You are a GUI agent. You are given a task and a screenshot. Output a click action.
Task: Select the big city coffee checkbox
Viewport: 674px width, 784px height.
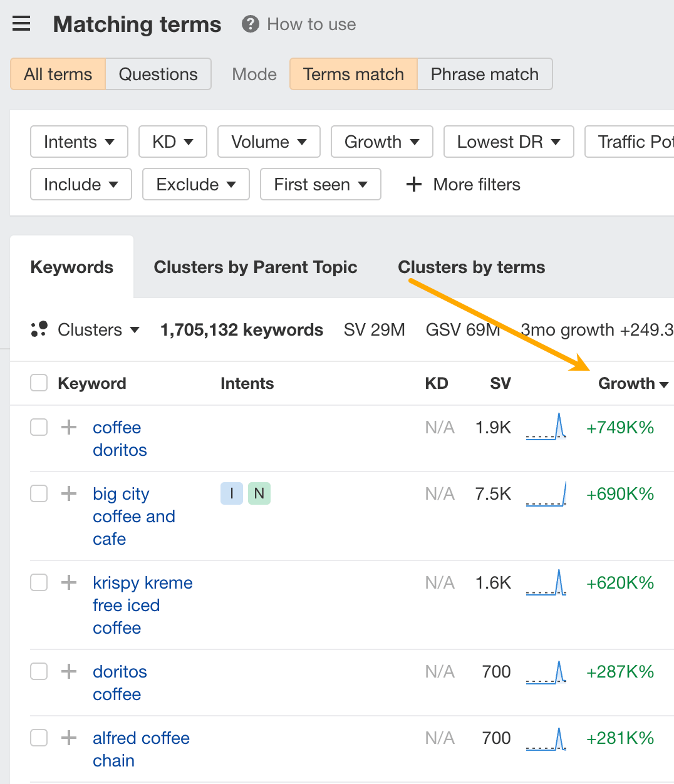38,493
